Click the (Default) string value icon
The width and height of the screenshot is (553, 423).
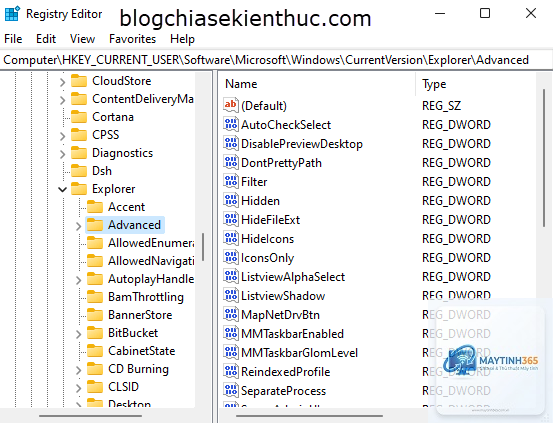pyautogui.click(x=231, y=105)
